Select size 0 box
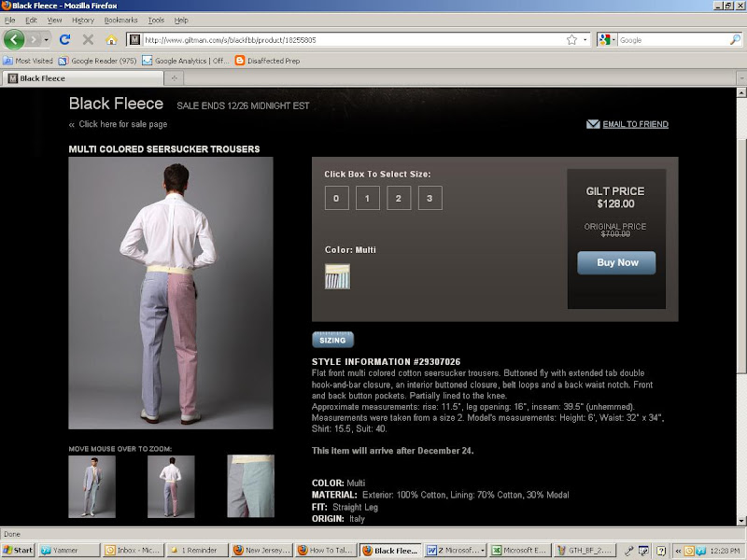The height and width of the screenshot is (560, 747). click(x=336, y=198)
